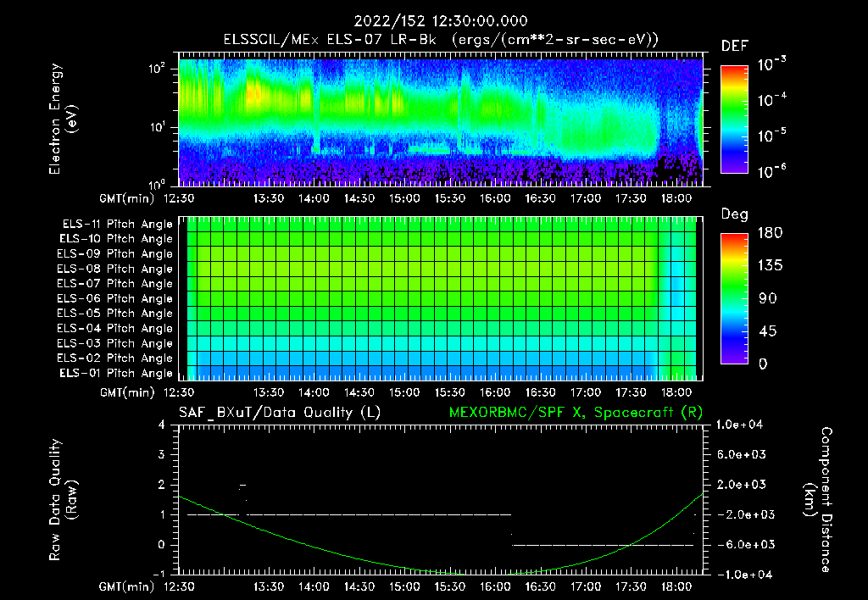Click the 6.0e+03 right axis value
868x600 pixels.
[742, 454]
